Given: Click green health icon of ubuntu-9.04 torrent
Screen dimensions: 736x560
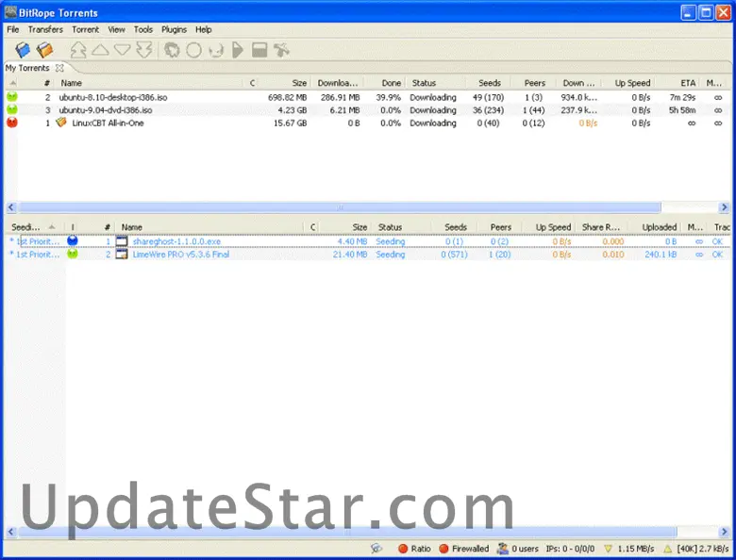Looking at the screenshot, I should pos(12,109).
